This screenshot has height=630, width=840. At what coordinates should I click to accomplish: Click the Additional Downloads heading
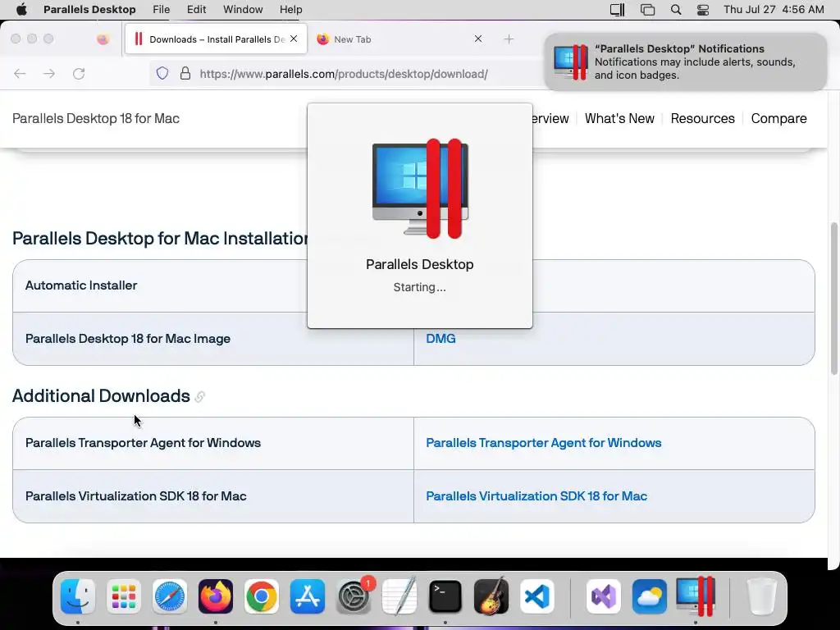101,396
